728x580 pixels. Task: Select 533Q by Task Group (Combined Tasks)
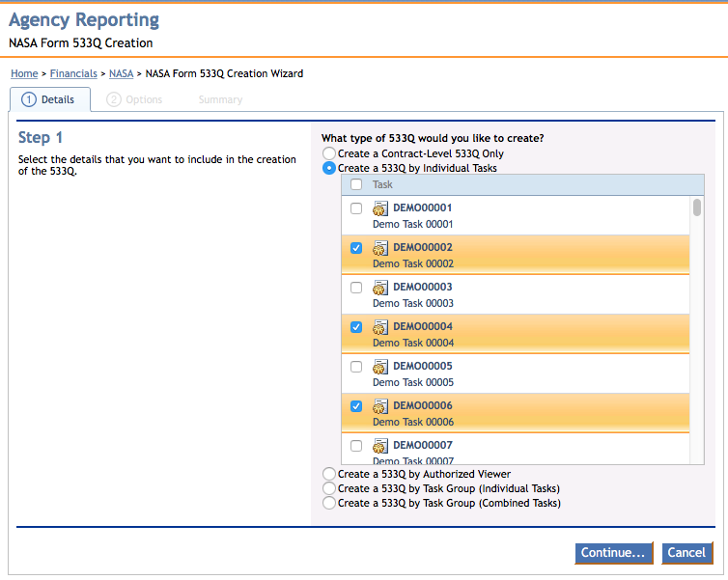tap(330, 503)
